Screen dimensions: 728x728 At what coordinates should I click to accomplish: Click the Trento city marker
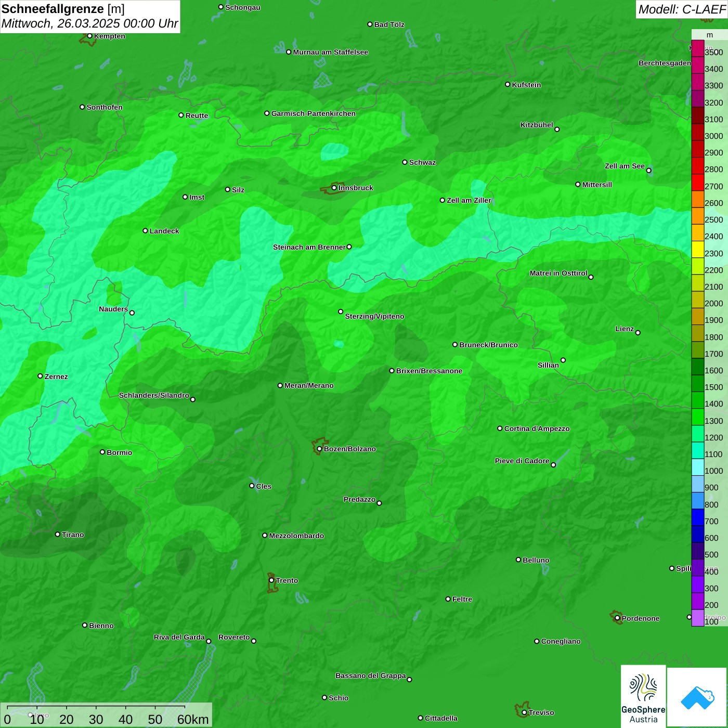(271, 580)
